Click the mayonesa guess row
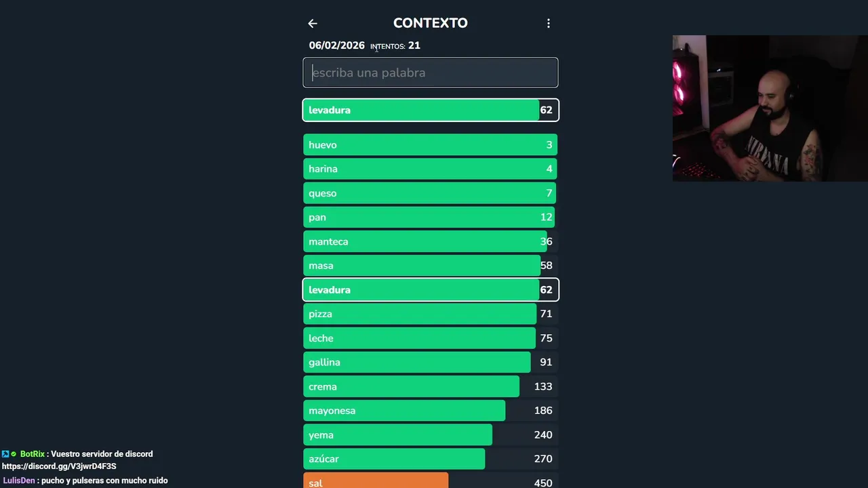This screenshot has height=488, width=868. click(x=431, y=411)
